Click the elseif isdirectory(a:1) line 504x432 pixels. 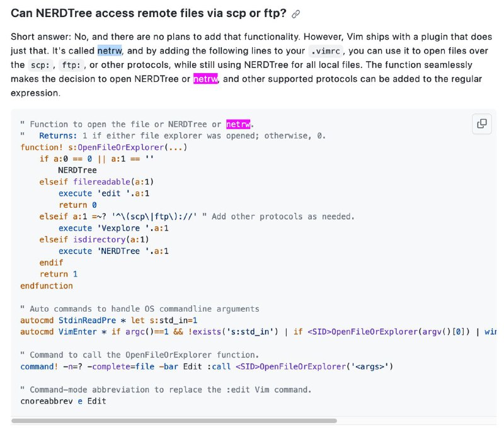coord(94,239)
